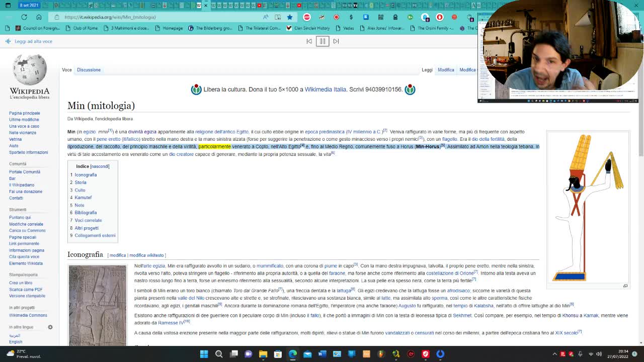
Task: Open the weather widget showing 22°C
Action: point(24,354)
